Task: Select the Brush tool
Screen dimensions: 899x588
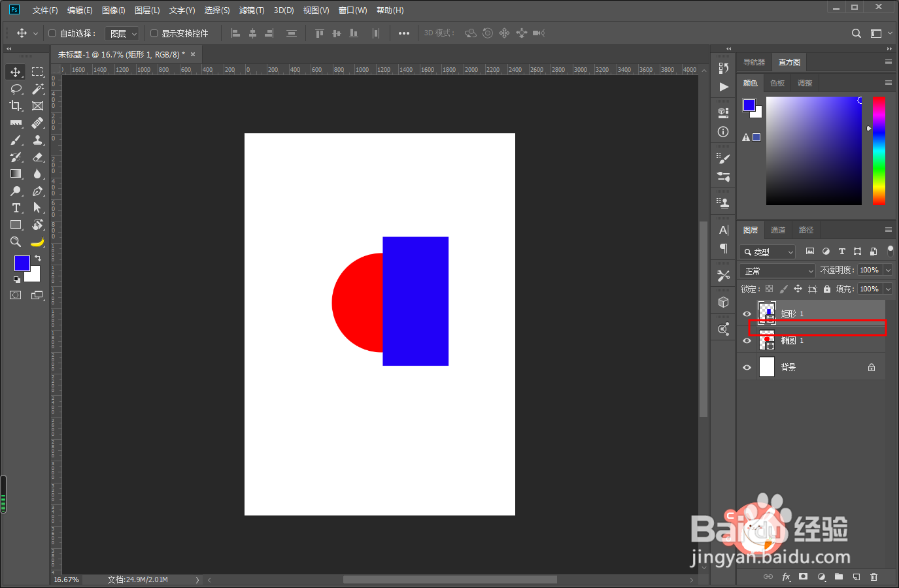Action: 16,140
